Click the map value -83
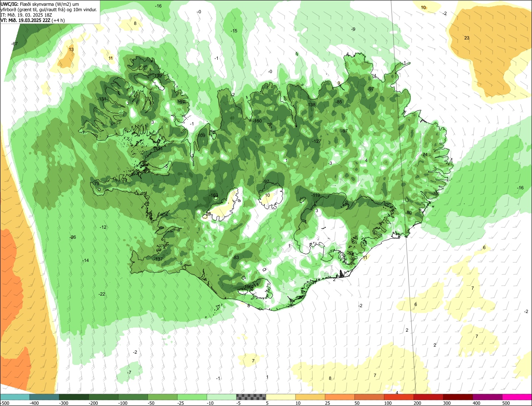The image size is (532, 406). [236, 258]
